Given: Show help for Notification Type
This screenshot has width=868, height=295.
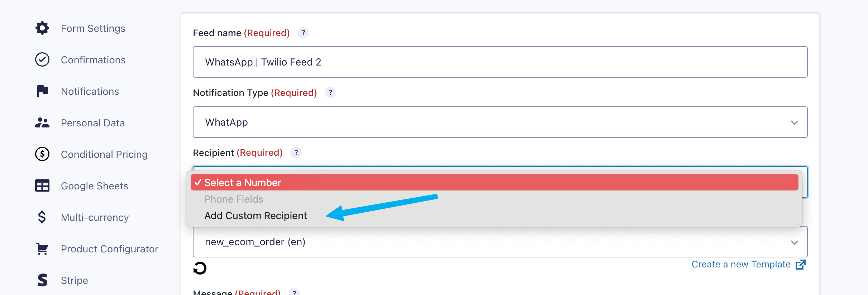Looking at the screenshot, I should 330,93.
